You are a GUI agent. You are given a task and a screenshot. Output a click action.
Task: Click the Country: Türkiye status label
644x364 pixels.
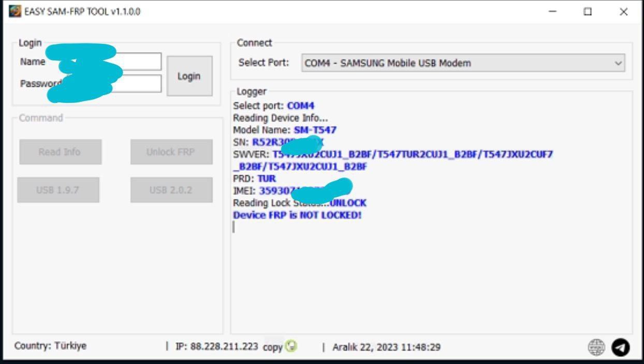coord(50,346)
